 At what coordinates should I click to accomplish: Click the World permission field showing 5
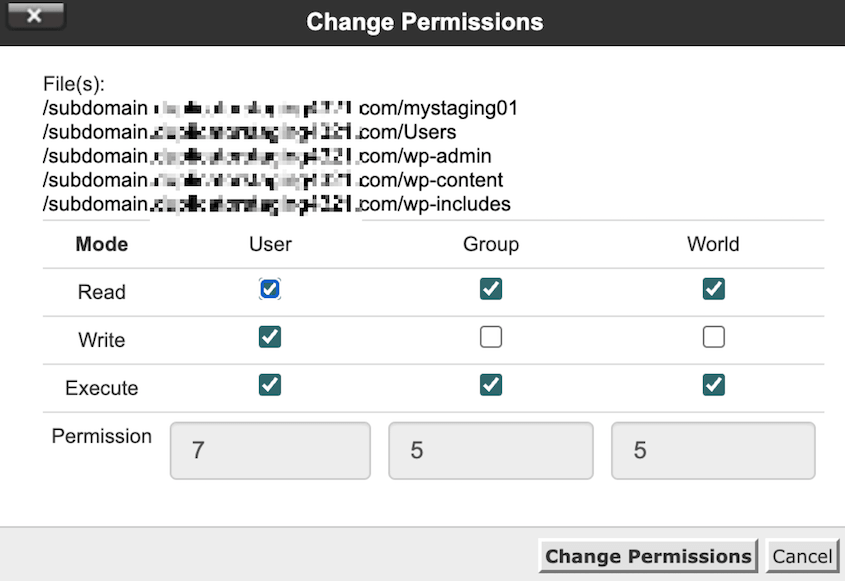(x=713, y=450)
